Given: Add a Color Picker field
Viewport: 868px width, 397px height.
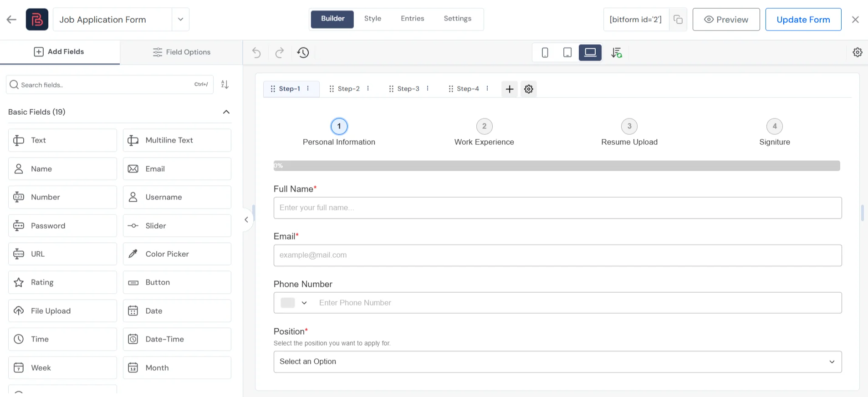Looking at the screenshot, I should pos(177,254).
